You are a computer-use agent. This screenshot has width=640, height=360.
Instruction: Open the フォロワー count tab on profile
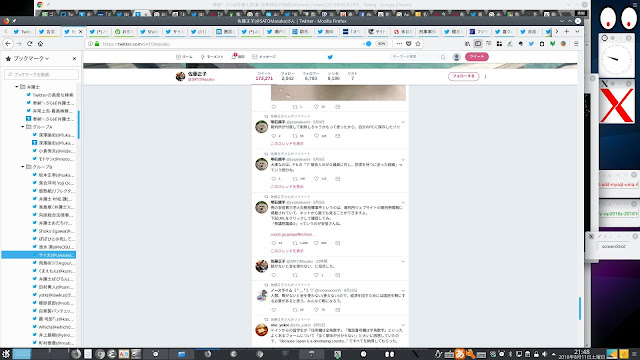(311, 76)
